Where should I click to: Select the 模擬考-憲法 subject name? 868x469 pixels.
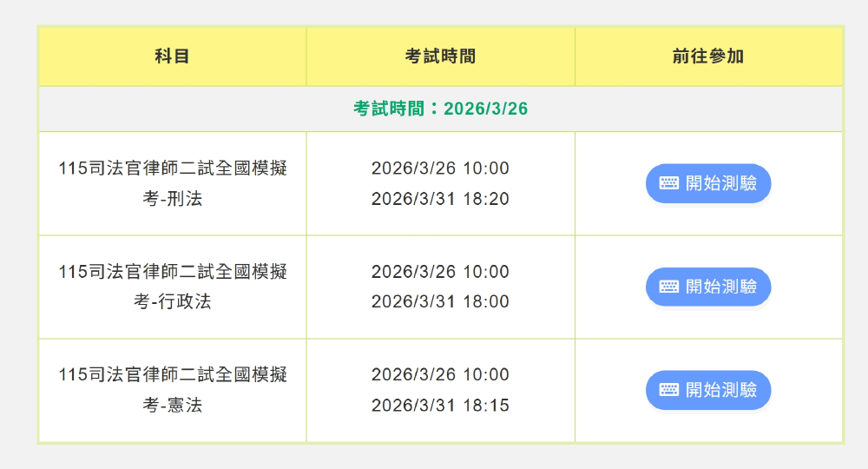(173, 390)
